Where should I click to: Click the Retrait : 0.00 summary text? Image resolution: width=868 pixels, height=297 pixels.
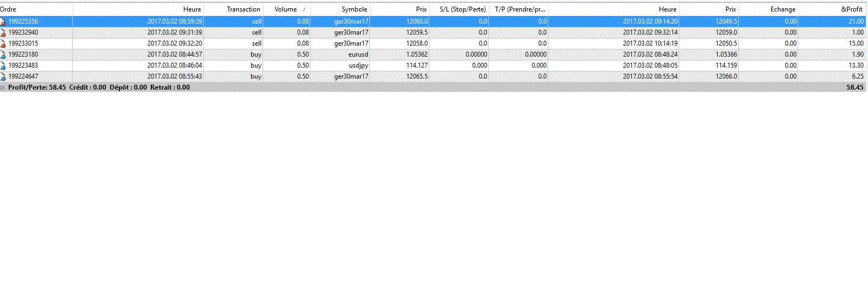[x=170, y=87]
